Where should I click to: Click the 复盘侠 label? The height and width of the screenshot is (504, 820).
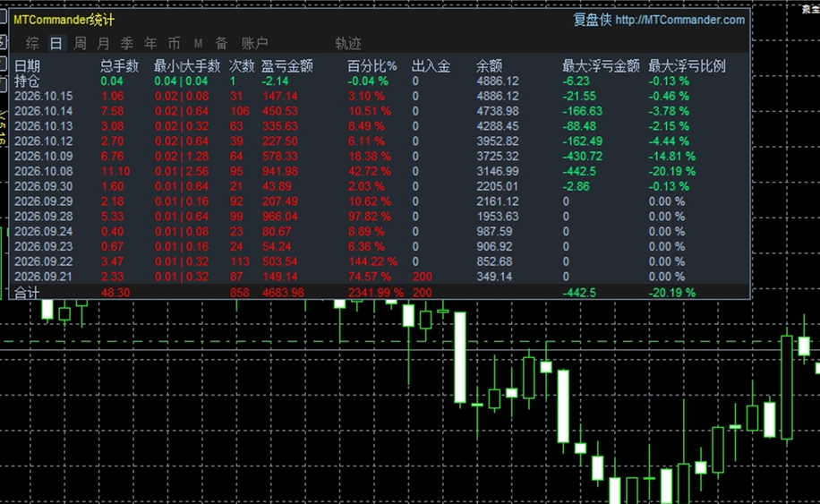pyautogui.click(x=593, y=20)
